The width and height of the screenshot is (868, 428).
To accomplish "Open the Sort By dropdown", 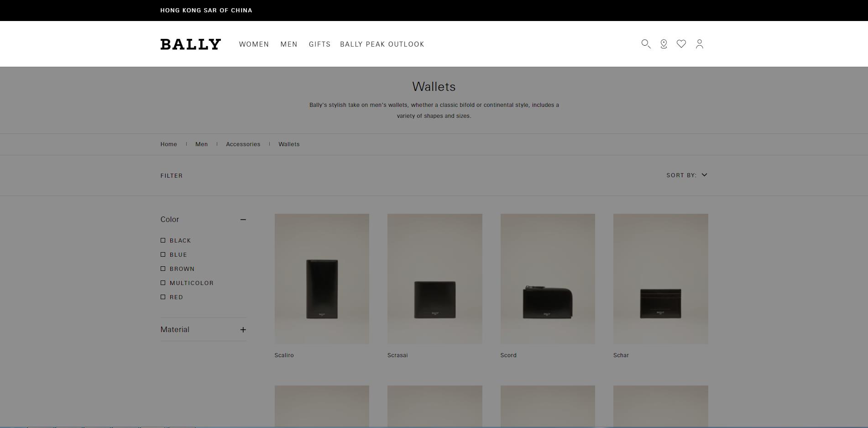I will tap(686, 175).
